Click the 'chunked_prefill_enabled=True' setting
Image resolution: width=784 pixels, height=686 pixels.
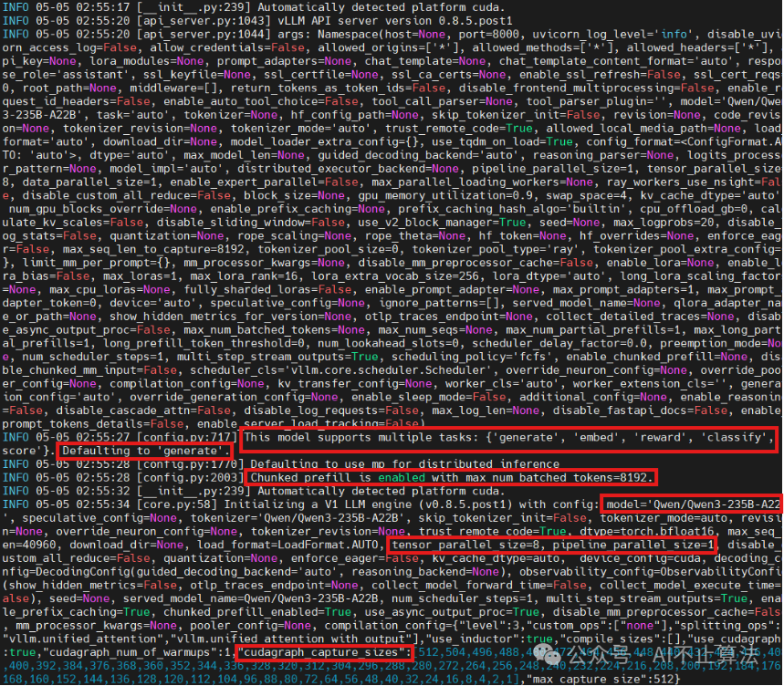257,611
